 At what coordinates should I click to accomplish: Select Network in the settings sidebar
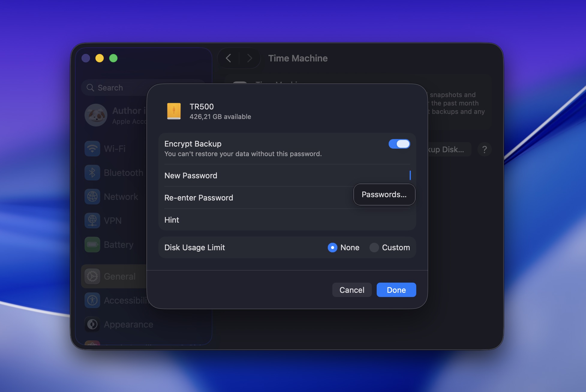114,197
